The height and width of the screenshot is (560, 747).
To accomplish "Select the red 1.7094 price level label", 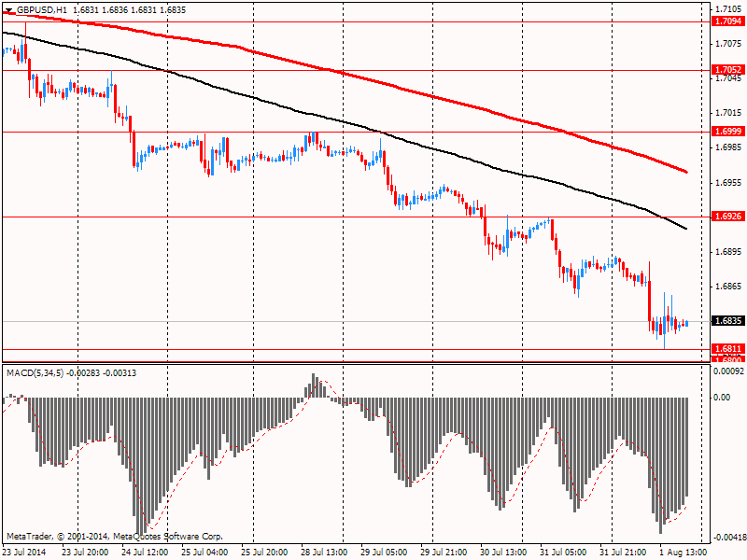I will 727,21.
